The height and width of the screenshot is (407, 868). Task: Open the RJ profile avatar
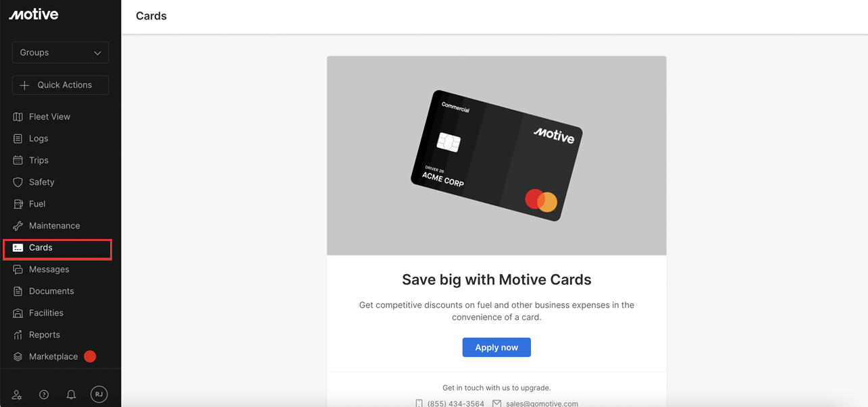point(99,394)
